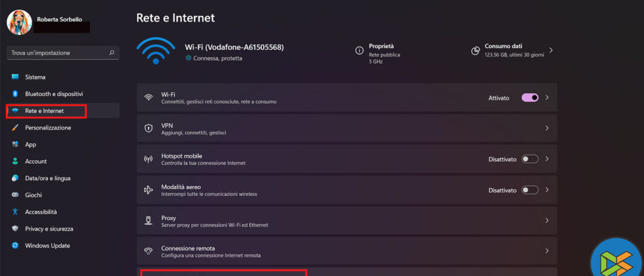Turn off the Wi-Fi toggle
The width and height of the screenshot is (644, 276).
[x=530, y=97]
